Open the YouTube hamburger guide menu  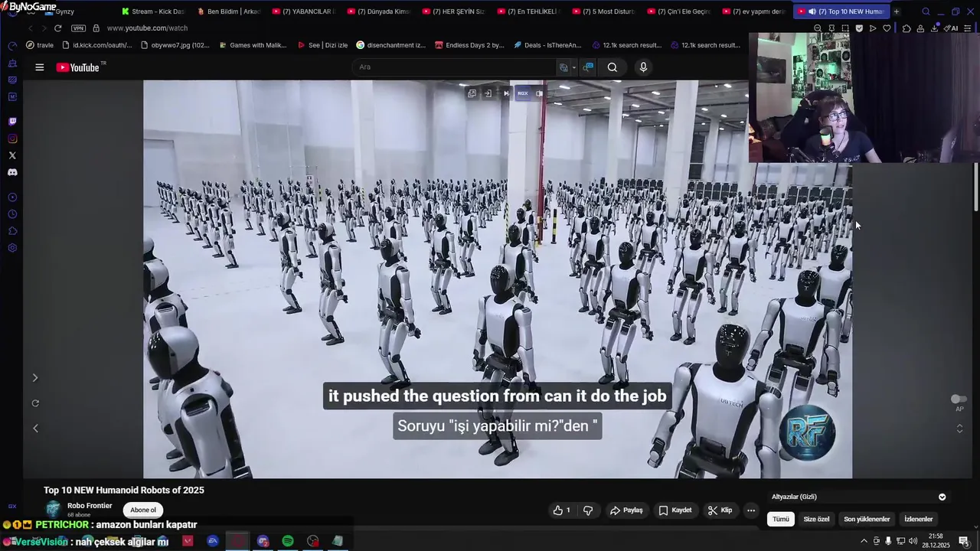(39, 67)
